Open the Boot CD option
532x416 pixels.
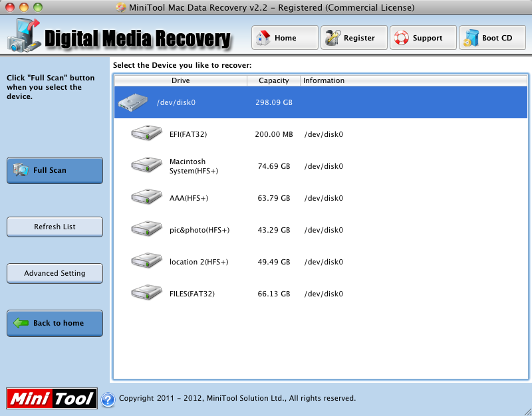pos(492,38)
